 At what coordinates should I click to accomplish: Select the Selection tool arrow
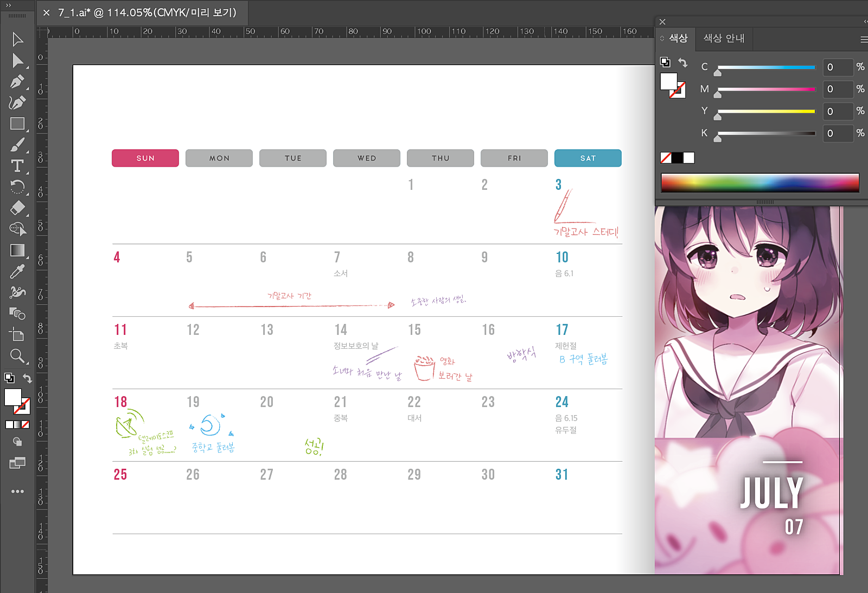(17, 40)
